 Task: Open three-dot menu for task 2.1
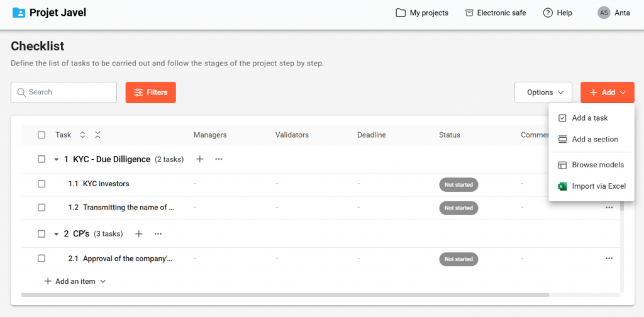(609, 258)
